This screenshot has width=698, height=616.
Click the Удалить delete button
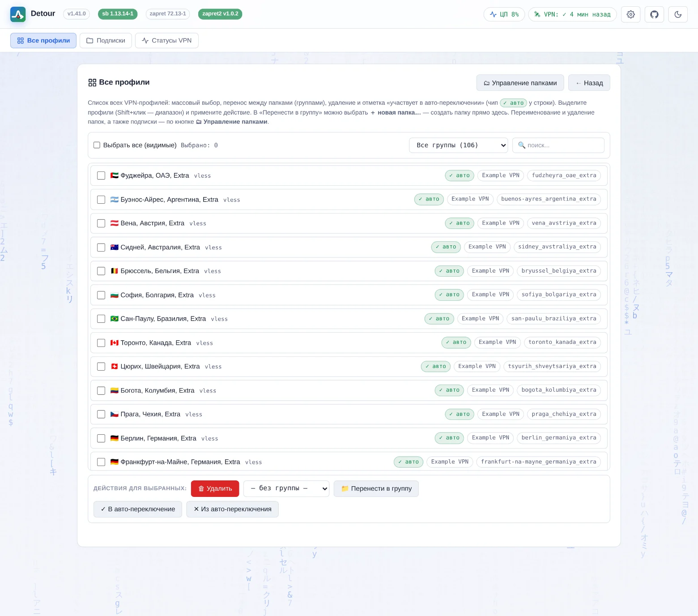(x=215, y=488)
